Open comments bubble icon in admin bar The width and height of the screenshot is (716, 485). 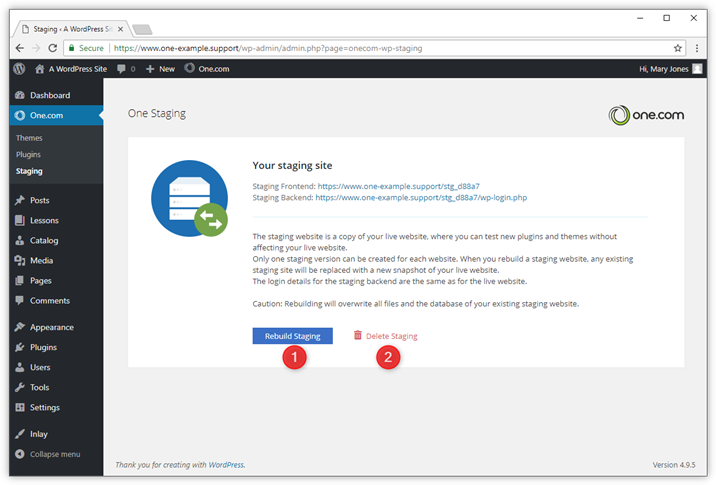tap(121, 69)
